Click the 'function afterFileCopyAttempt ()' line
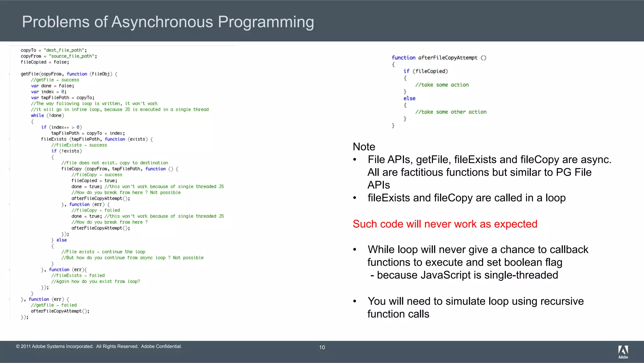Screen dimensions: 644x363 tap(439, 58)
